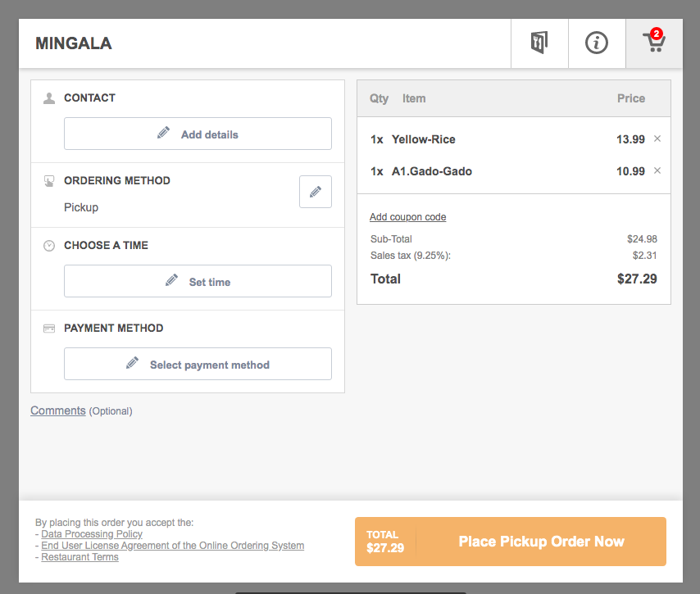The image size is (700, 594).
Task: Expand the optional Comments section
Action: (58, 410)
